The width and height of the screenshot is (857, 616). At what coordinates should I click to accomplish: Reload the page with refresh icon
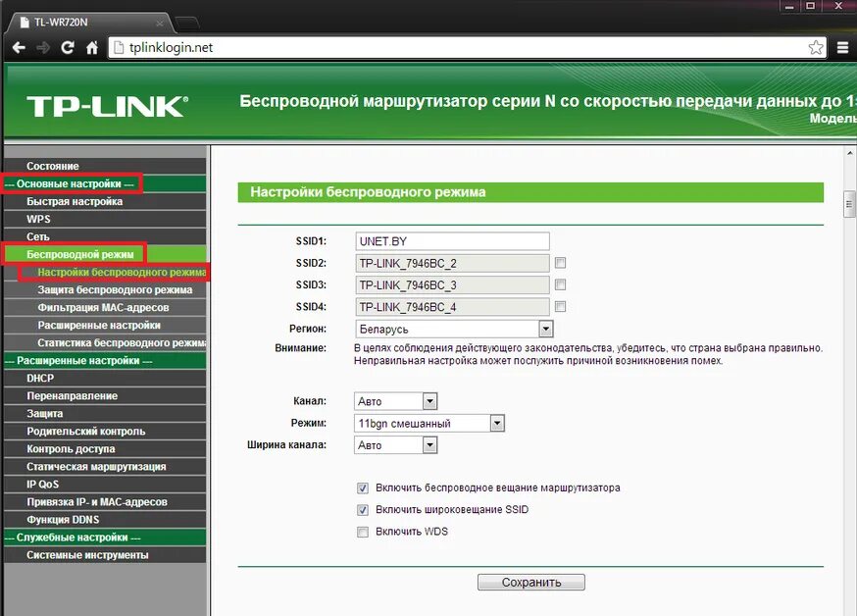pyautogui.click(x=68, y=47)
